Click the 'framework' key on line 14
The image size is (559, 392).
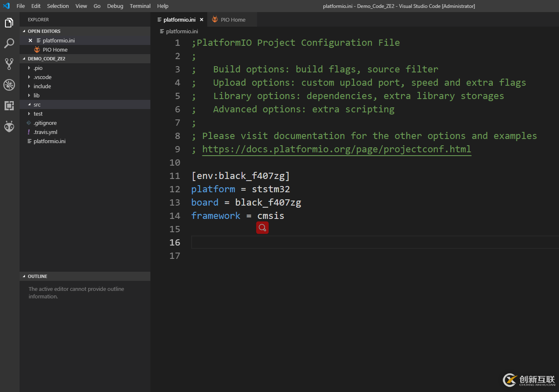coord(216,216)
